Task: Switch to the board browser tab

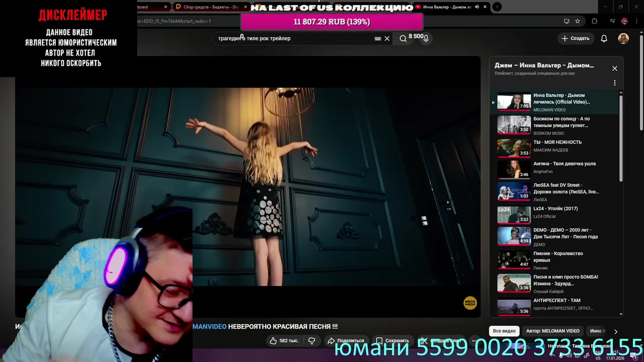Action: tap(152, 7)
